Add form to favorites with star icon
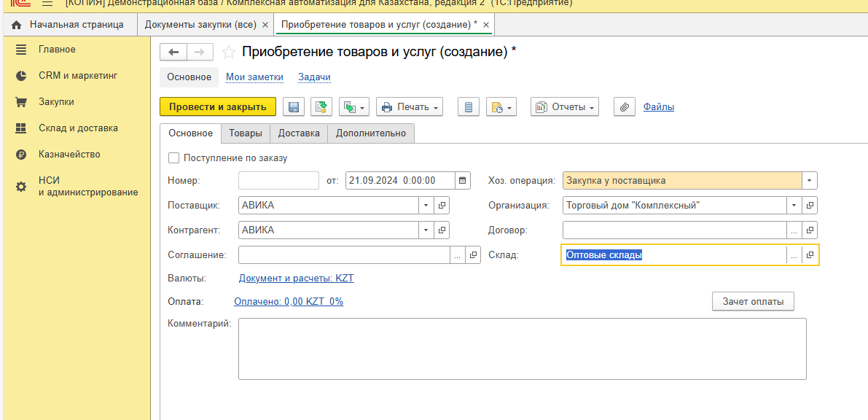Image resolution: width=868 pixels, height=420 pixels. [x=229, y=52]
